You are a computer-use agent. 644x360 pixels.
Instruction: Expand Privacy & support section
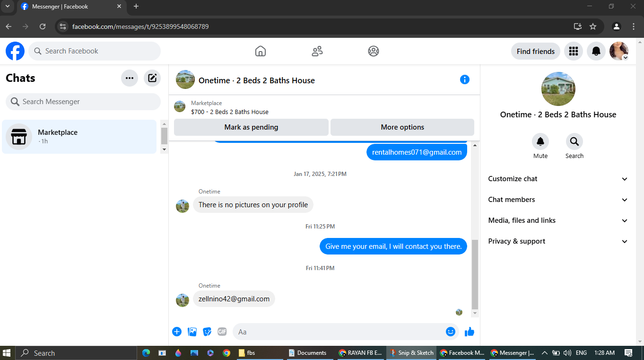pyautogui.click(x=558, y=241)
